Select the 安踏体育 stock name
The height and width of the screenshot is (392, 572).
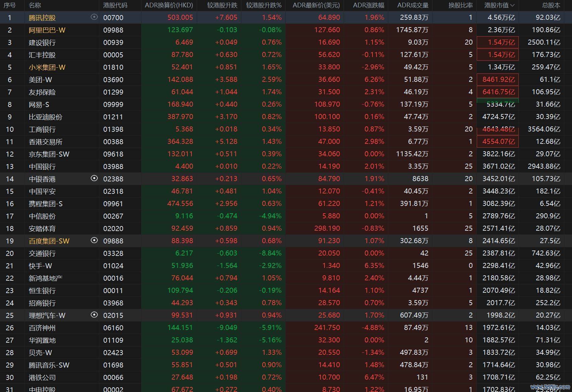pyautogui.click(x=42, y=228)
